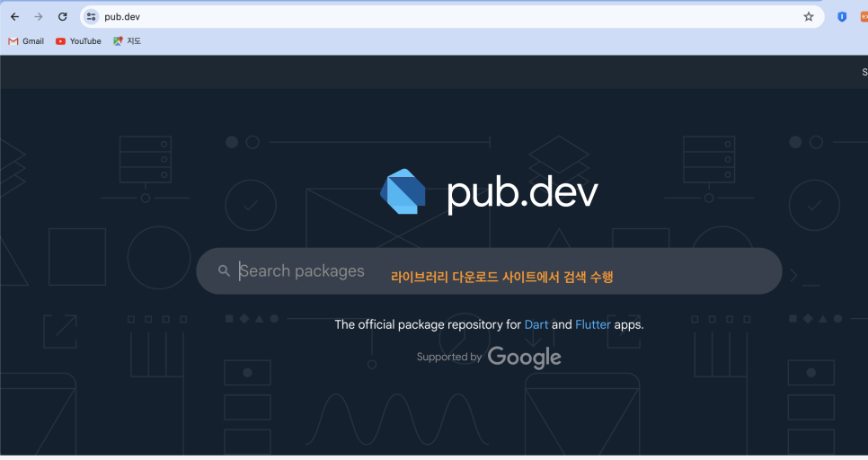The image size is (868, 460).
Task: Click the 'Supported by' text
Action: (449, 357)
